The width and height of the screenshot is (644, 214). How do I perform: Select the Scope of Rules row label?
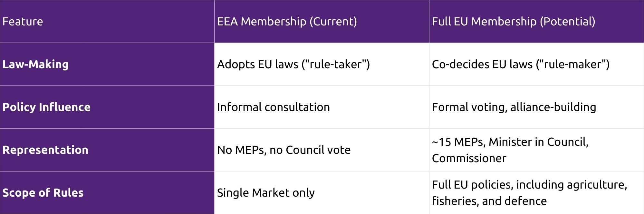pyautogui.click(x=107, y=192)
